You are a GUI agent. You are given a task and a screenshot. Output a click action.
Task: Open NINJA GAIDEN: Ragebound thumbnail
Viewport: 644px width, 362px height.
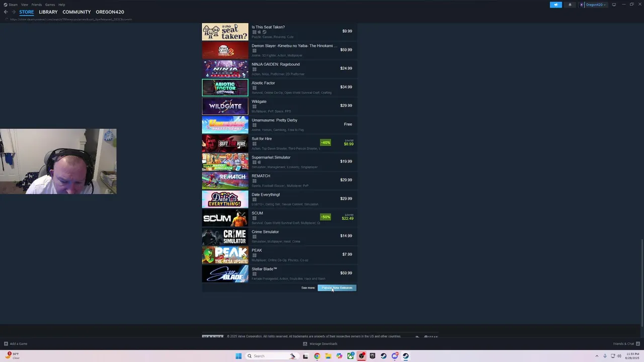pos(225,69)
